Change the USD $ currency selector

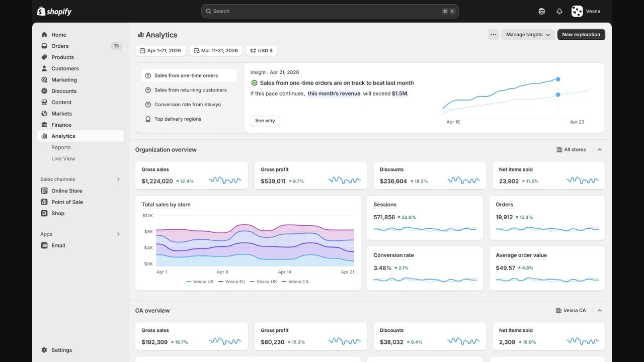coord(262,51)
